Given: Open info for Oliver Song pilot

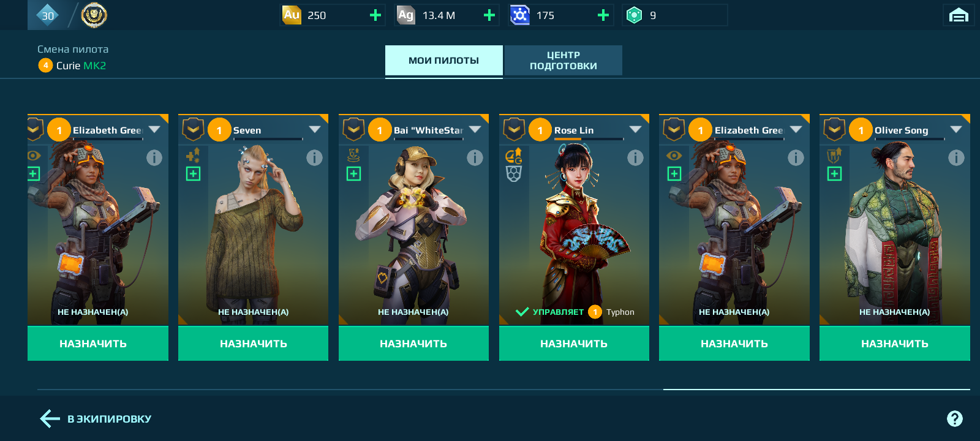Looking at the screenshot, I should coord(956,158).
